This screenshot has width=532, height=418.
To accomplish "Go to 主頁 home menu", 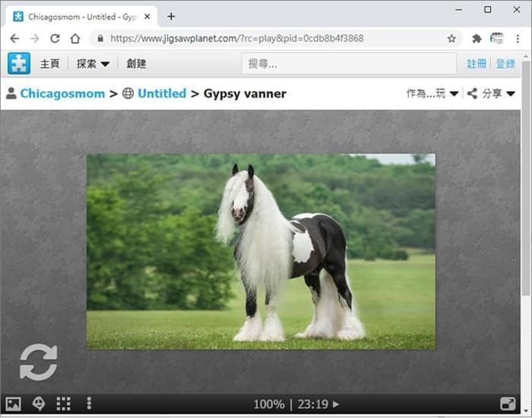I will tap(50, 64).
